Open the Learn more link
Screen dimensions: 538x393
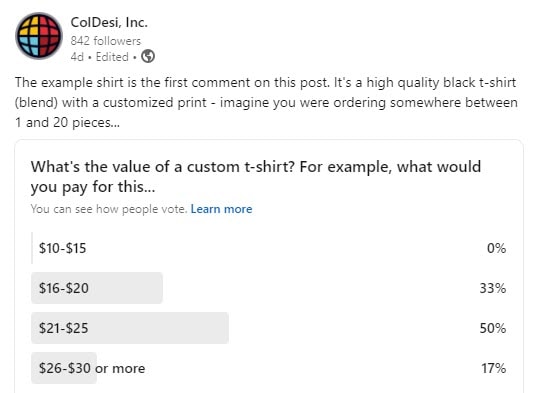click(221, 209)
